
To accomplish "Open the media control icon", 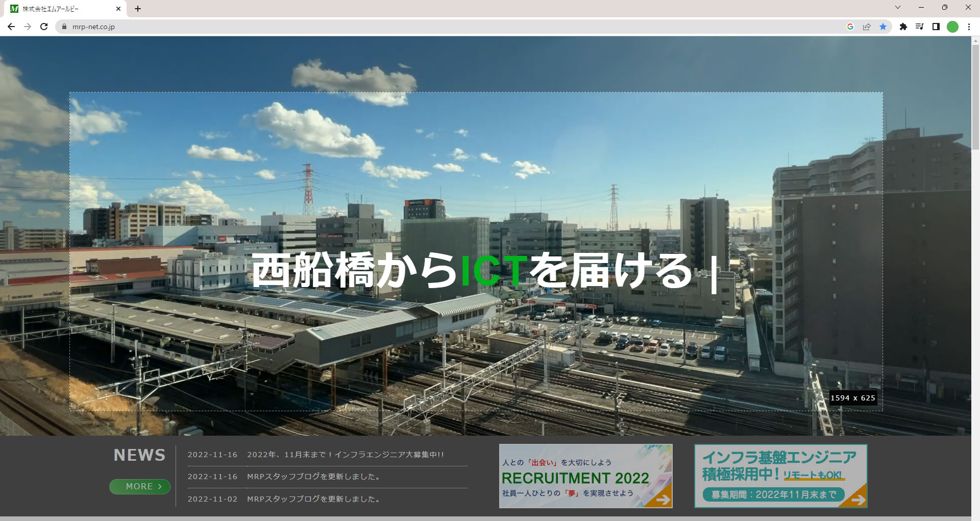I will pos(920,27).
